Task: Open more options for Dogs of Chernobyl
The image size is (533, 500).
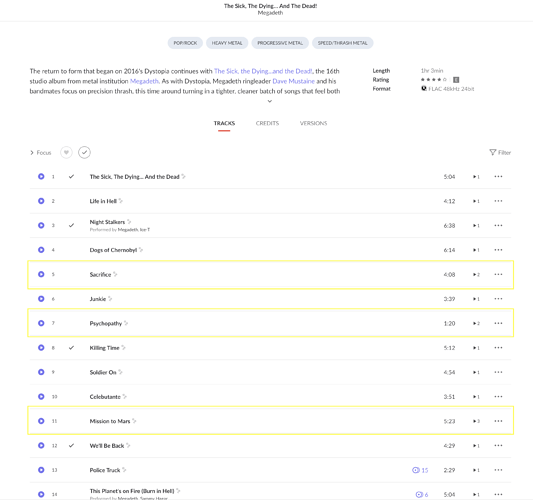Action: pos(498,250)
